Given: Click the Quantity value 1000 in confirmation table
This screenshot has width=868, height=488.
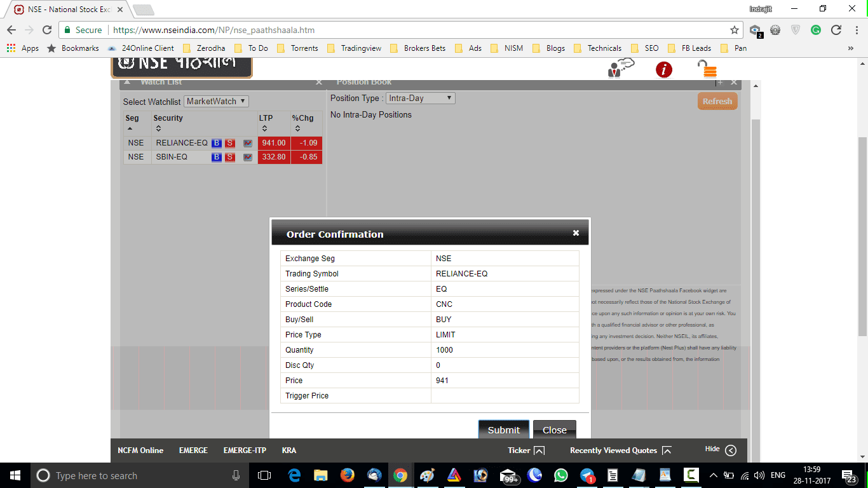Looking at the screenshot, I should click(x=444, y=350).
